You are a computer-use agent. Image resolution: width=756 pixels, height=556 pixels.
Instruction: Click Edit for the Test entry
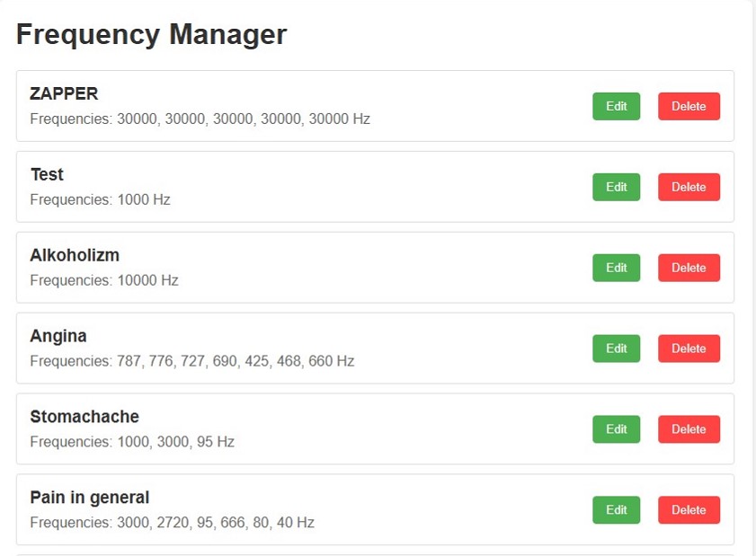[x=616, y=187]
